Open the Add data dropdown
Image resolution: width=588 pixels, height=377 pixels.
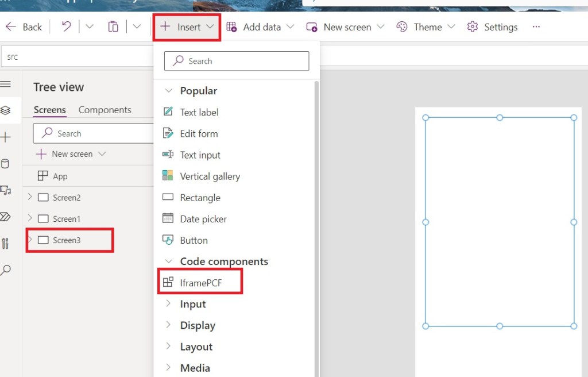pyautogui.click(x=260, y=27)
